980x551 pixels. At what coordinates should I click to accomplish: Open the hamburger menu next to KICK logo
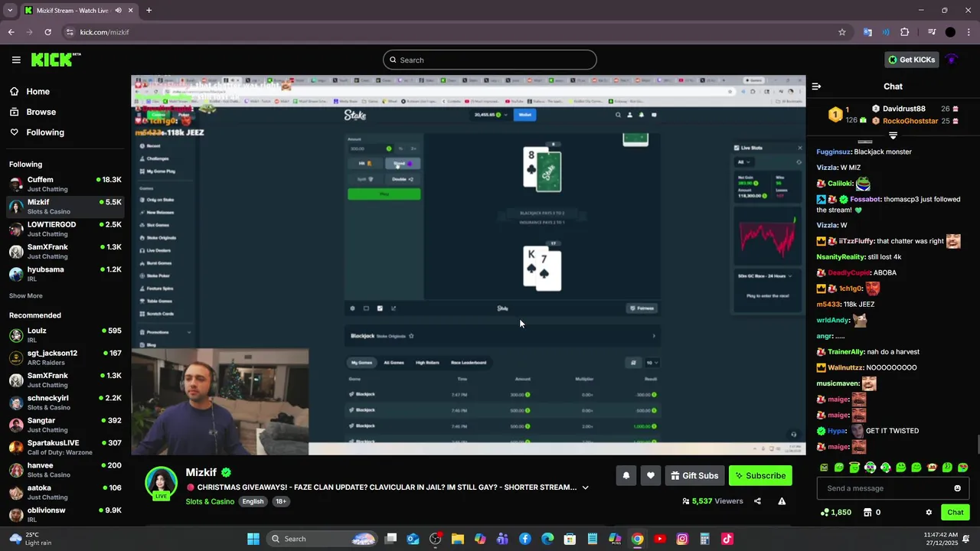[16, 60]
